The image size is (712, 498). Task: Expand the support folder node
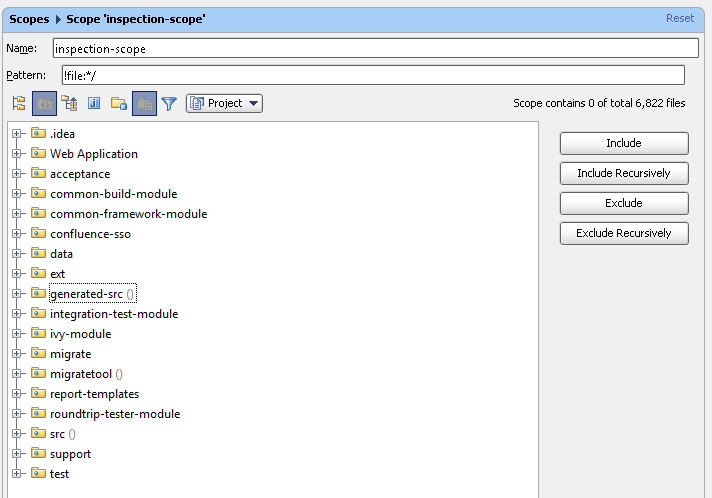point(17,453)
